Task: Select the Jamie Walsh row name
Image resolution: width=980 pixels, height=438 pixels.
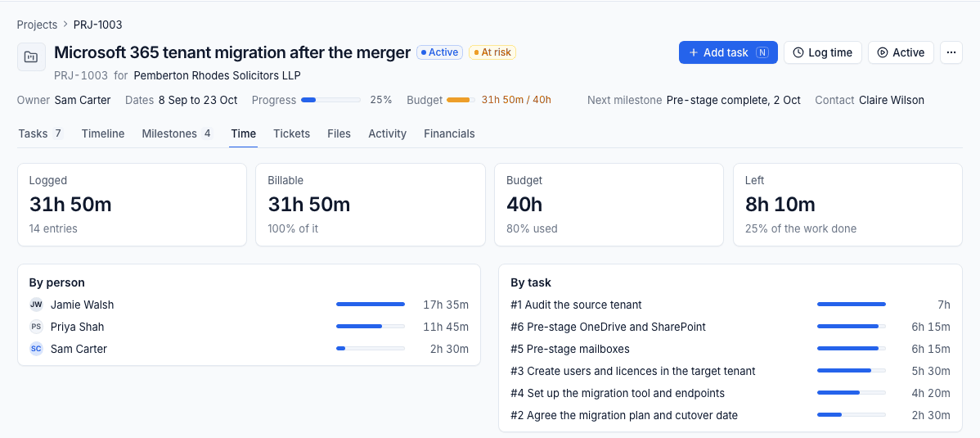Action: 83,305
